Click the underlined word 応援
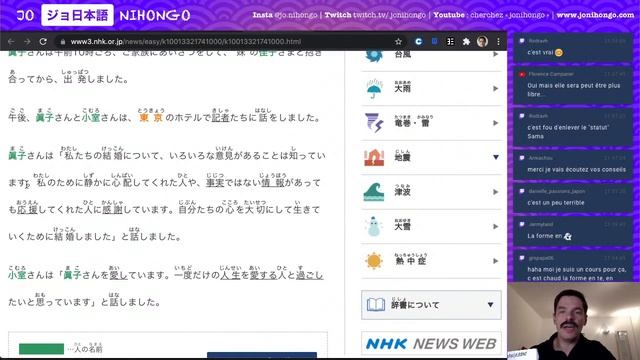 click(27, 210)
